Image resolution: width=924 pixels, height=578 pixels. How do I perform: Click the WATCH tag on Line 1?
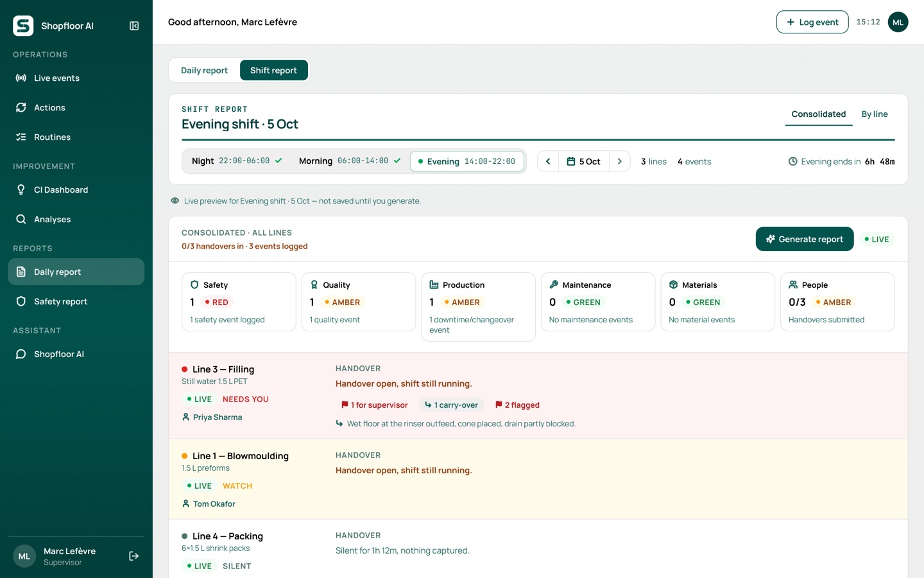click(x=237, y=486)
